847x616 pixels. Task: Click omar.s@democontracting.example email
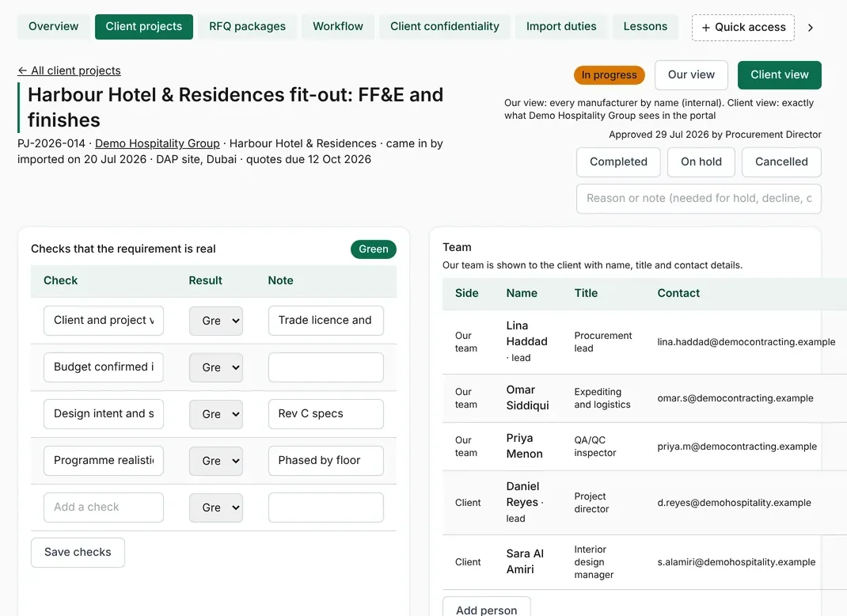(x=735, y=398)
